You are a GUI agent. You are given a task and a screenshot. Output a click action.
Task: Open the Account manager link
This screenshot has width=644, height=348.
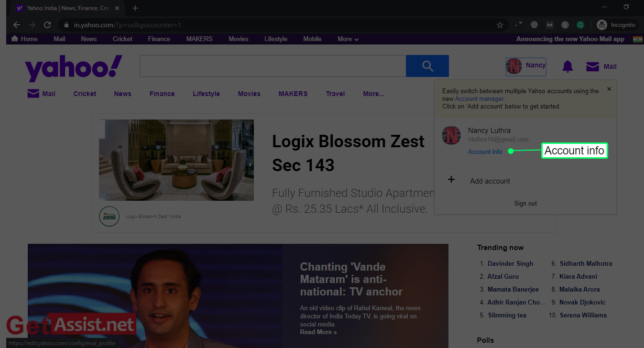(479, 98)
